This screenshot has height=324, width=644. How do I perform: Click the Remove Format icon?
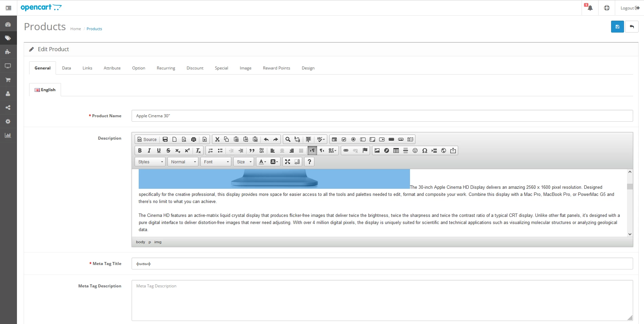pos(198,150)
